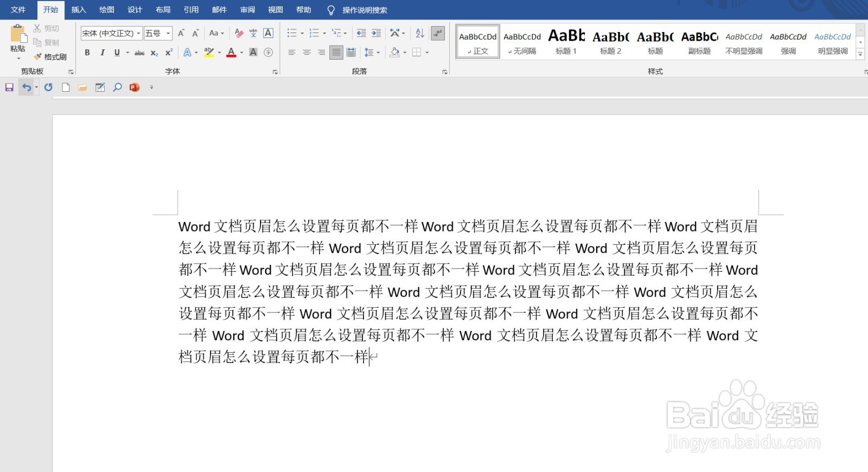Click the magnifier print preview icon
Viewport: 868px width, 472px height.
pos(117,87)
